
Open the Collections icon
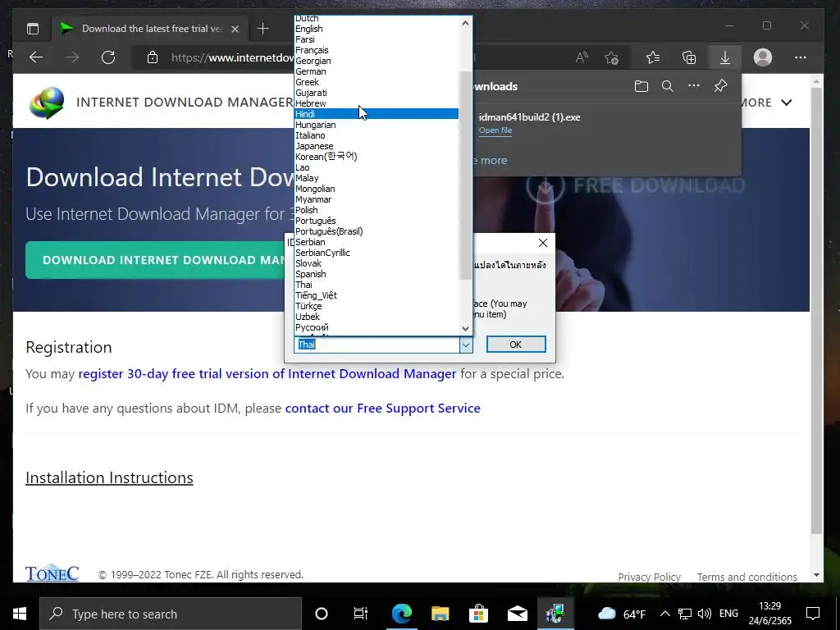[x=689, y=57]
